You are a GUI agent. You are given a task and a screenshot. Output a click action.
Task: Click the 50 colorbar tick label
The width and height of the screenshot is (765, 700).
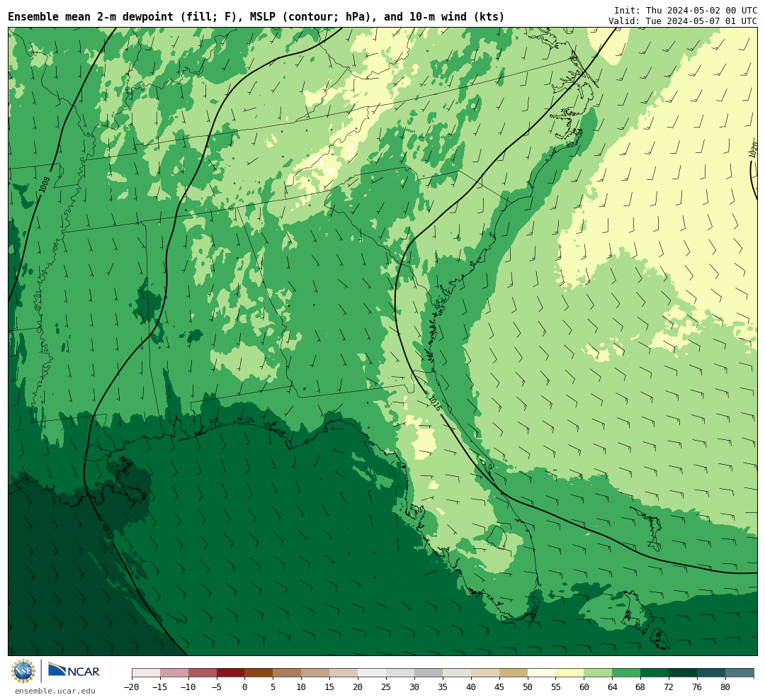point(528,687)
